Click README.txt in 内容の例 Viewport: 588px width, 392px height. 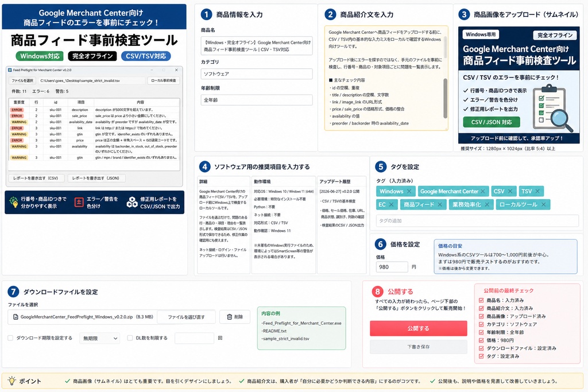pos(274,331)
